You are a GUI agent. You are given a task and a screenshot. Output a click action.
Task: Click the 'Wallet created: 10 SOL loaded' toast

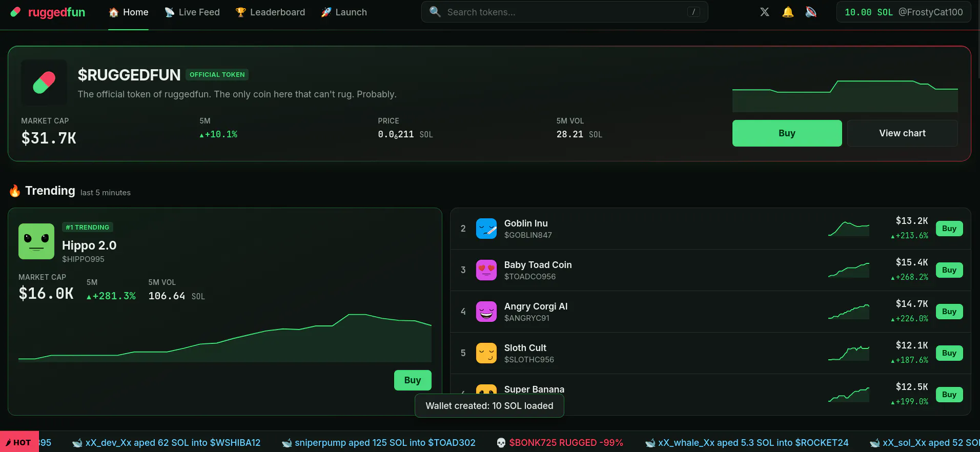pos(489,406)
